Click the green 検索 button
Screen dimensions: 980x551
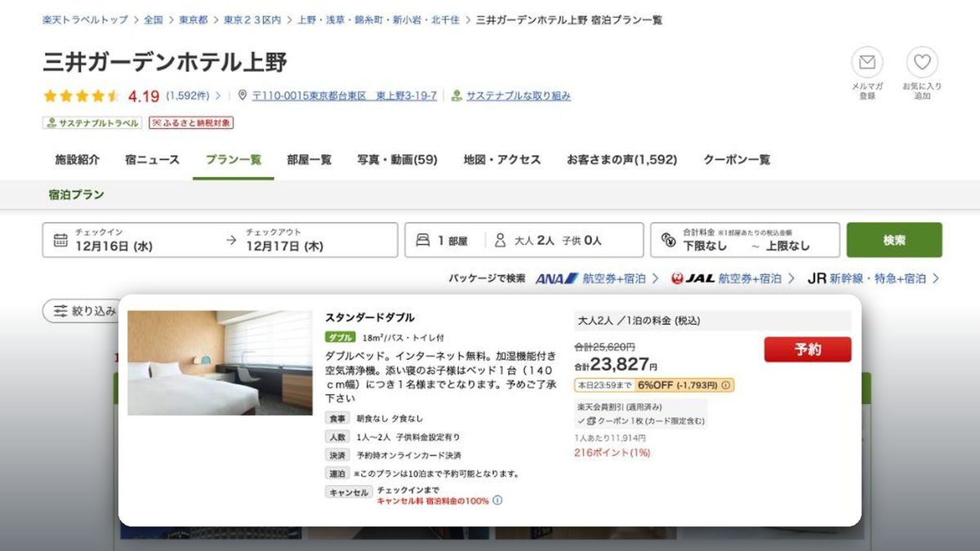click(894, 240)
